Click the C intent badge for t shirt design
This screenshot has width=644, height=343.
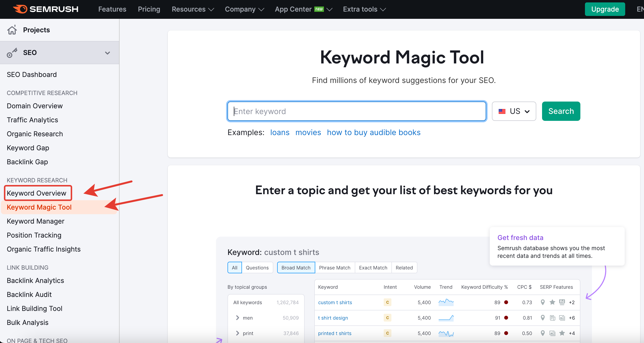point(387,318)
